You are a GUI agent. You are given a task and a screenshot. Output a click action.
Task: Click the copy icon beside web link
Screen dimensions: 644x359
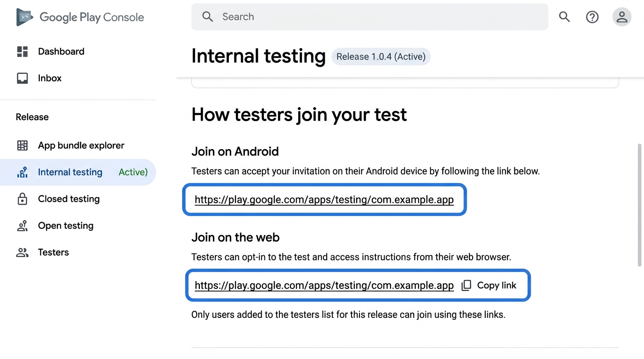pyautogui.click(x=466, y=285)
